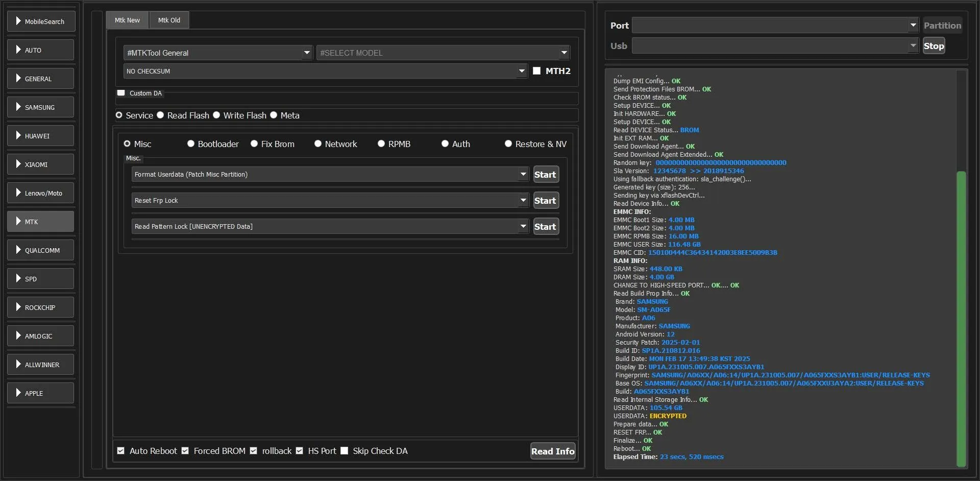Click the Elapsed Time value in the log
Viewport: 980px width, 481px height.
[692, 457]
